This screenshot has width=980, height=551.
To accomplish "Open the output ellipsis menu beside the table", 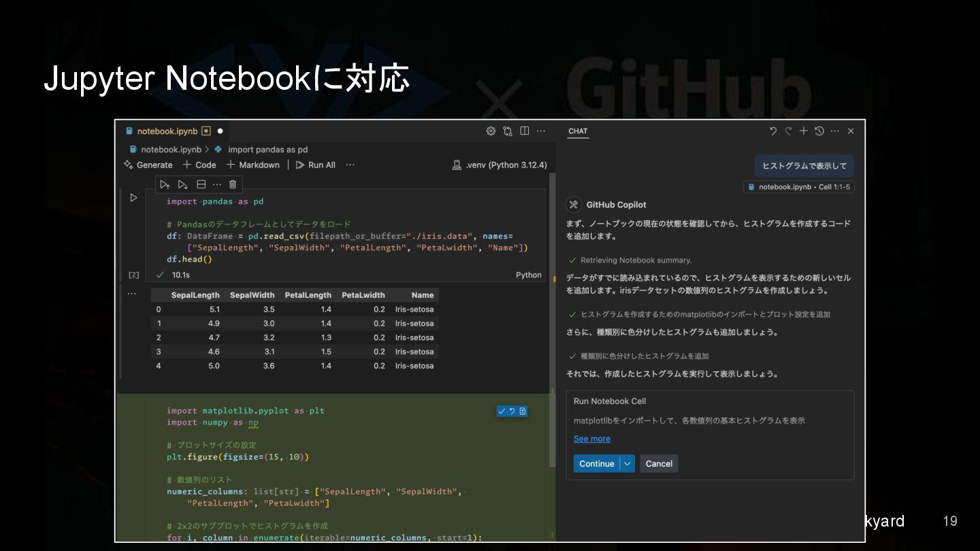I will click(x=131, y=294).
